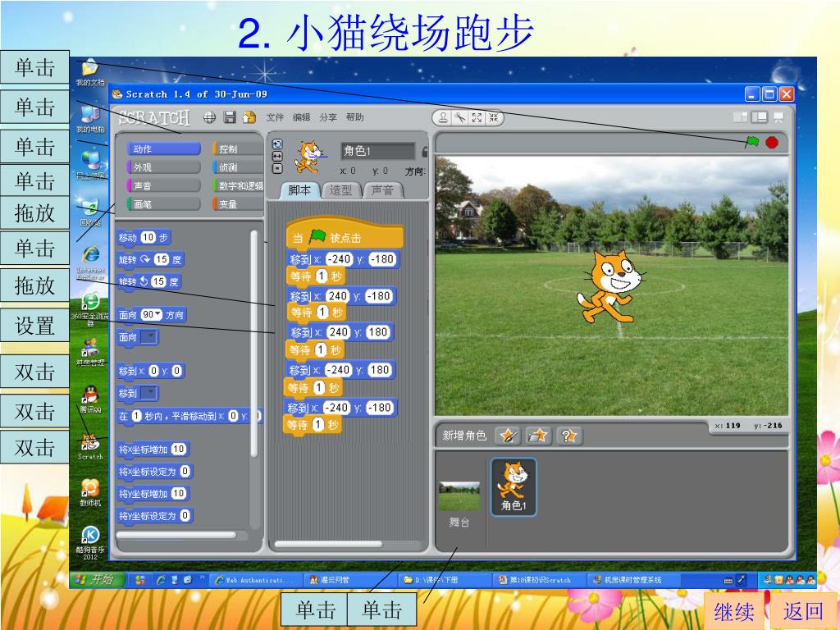
Task: Open the 腾讯QQ desktop icon
Action: (x=90, y=399)
